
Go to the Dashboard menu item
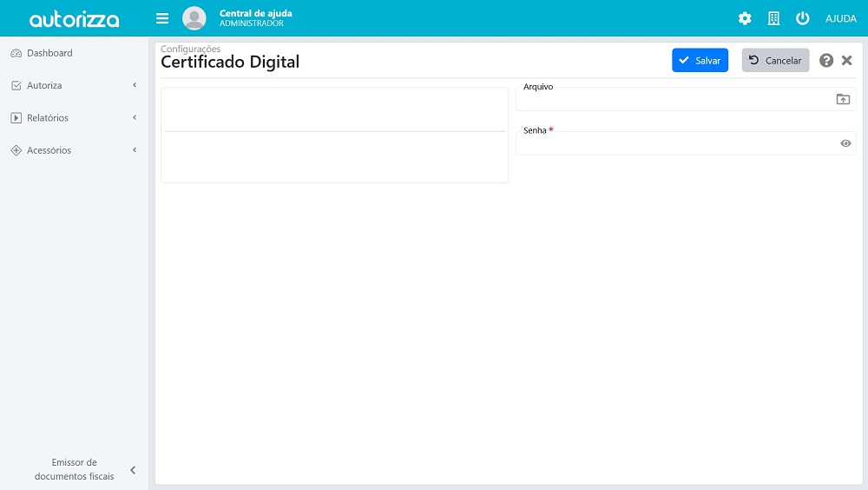click(49, 53)
